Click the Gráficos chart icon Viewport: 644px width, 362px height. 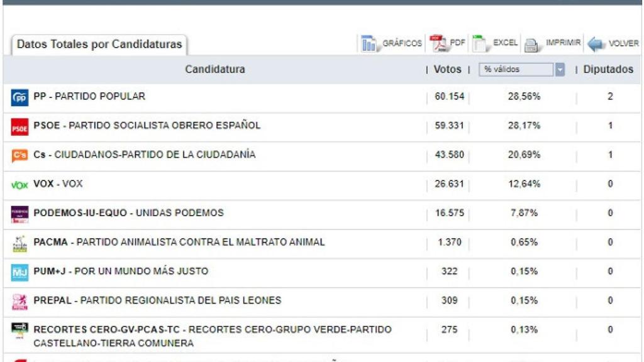[x=369, y=43]
